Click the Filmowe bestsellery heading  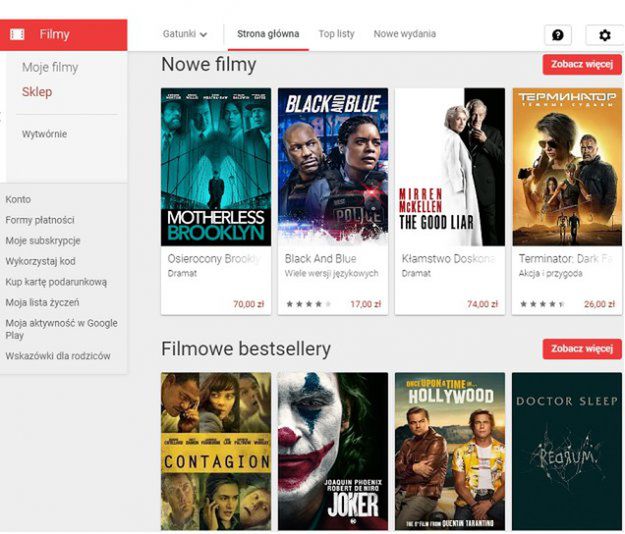tap(246, 349)
